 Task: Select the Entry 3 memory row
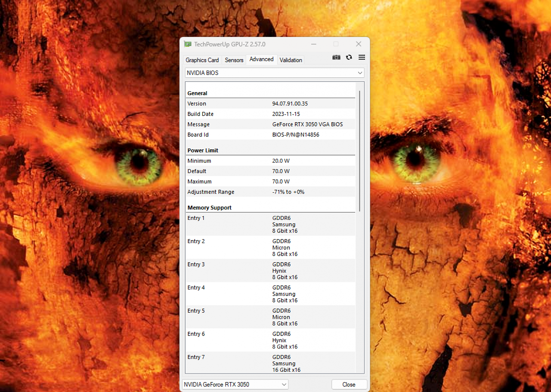(x=270, y=271)
